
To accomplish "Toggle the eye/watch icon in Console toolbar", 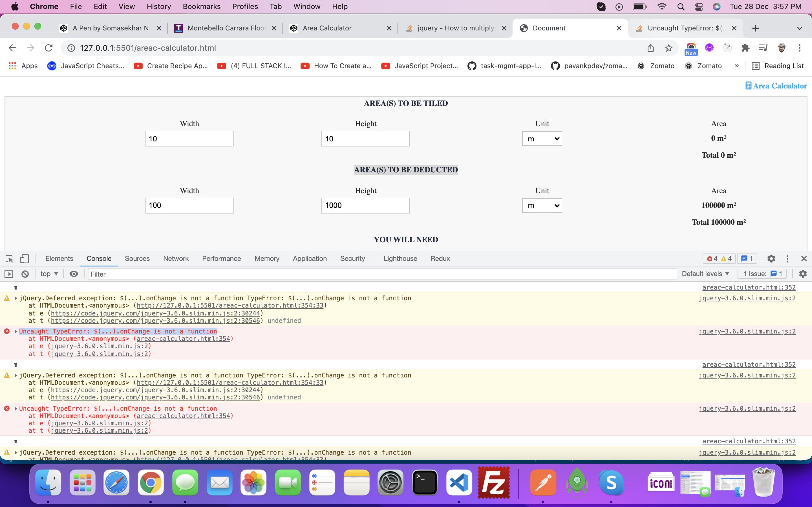I will coord(74,273).
